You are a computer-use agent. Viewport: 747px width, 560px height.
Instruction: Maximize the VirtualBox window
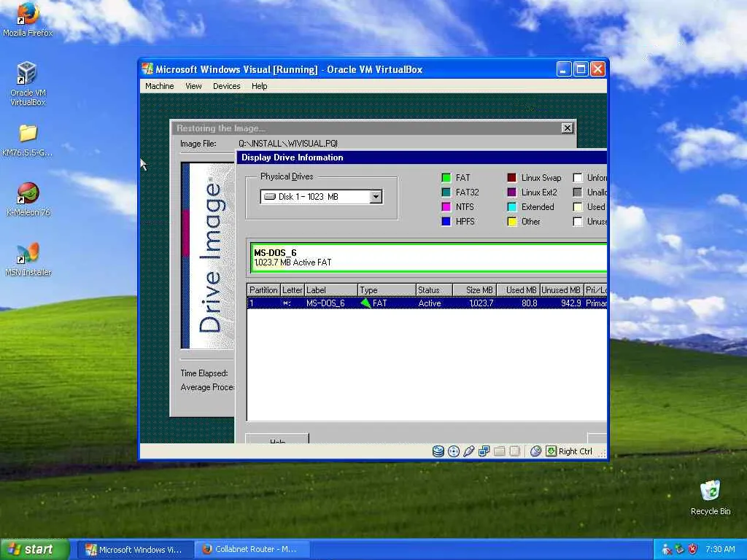tap(581, 69)
